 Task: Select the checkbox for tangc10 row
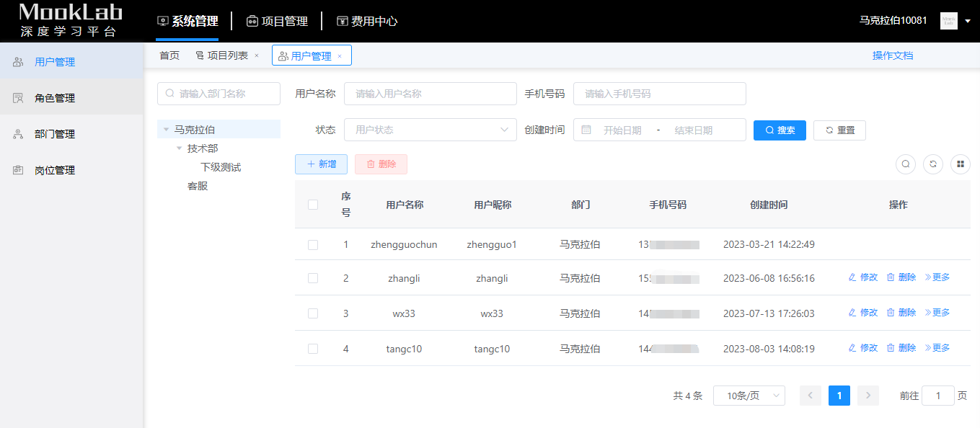coord(313,349)
